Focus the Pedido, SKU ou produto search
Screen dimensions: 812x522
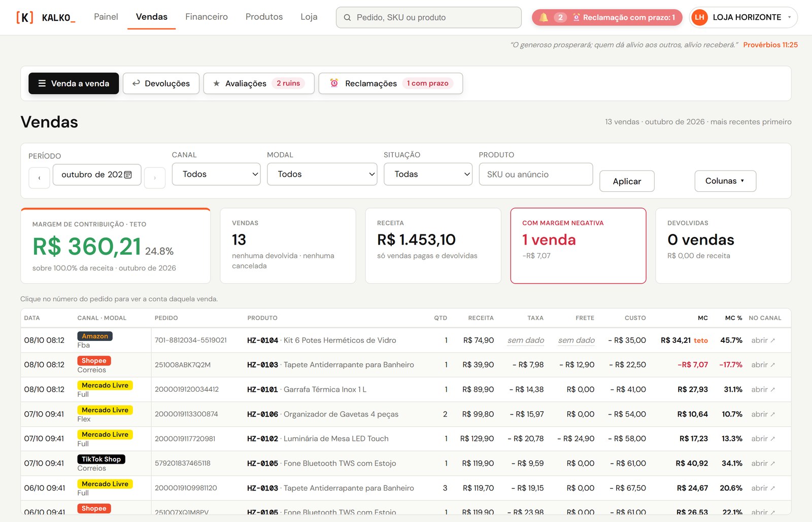(429, 17)
